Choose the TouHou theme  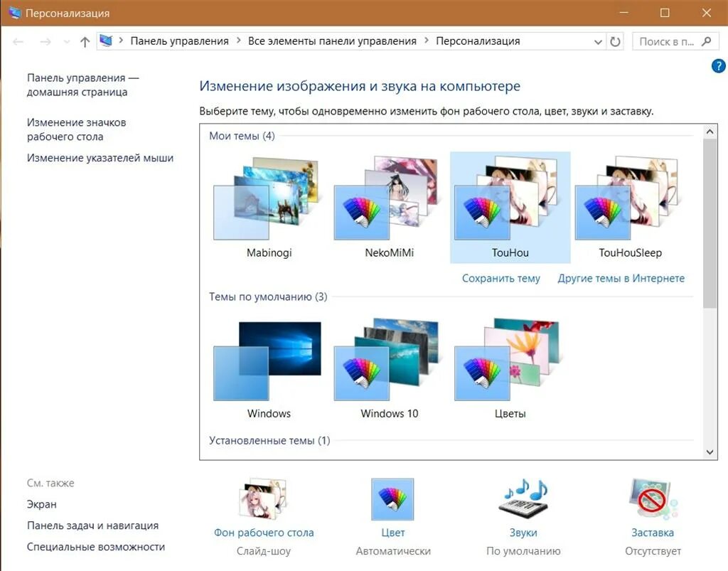(x=510, y=208)
